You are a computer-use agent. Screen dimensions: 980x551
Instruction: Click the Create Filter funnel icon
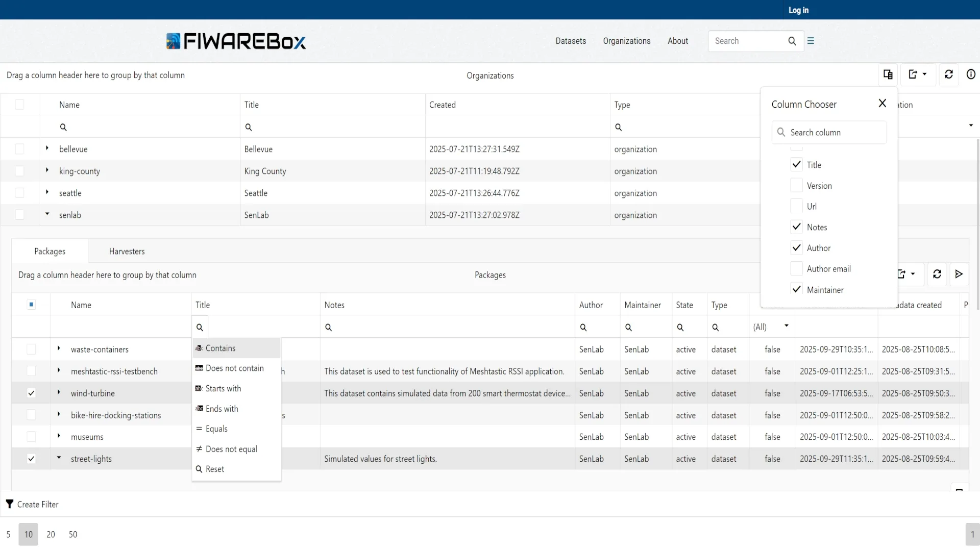pyautogui.click(x=9, y=504)
